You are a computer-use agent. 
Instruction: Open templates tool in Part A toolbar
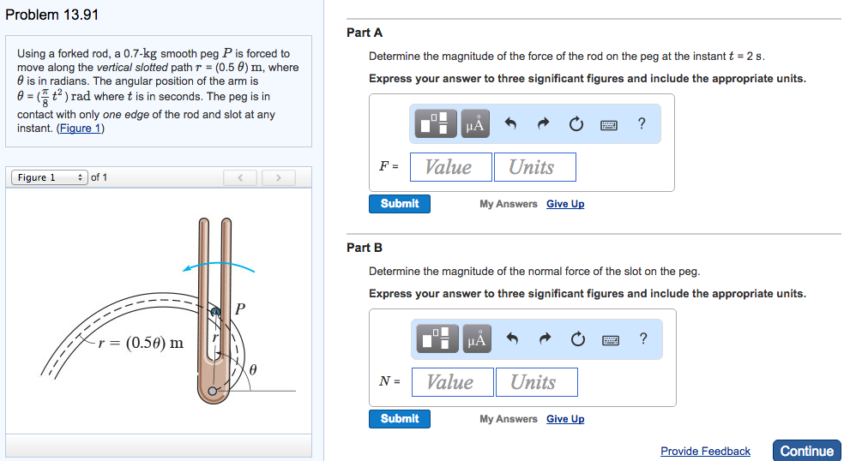(x=437, y=124)
